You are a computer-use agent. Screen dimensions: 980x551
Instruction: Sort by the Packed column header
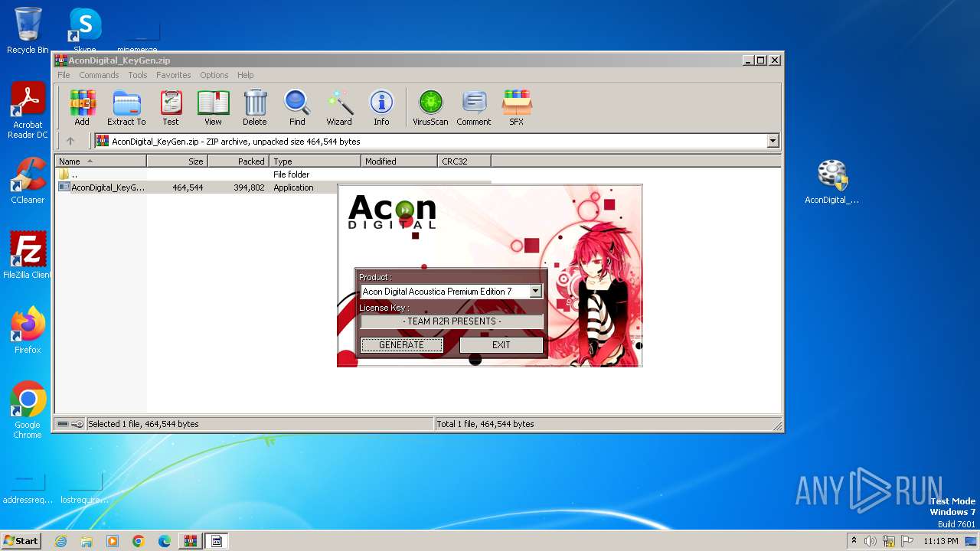click(238, 161)
